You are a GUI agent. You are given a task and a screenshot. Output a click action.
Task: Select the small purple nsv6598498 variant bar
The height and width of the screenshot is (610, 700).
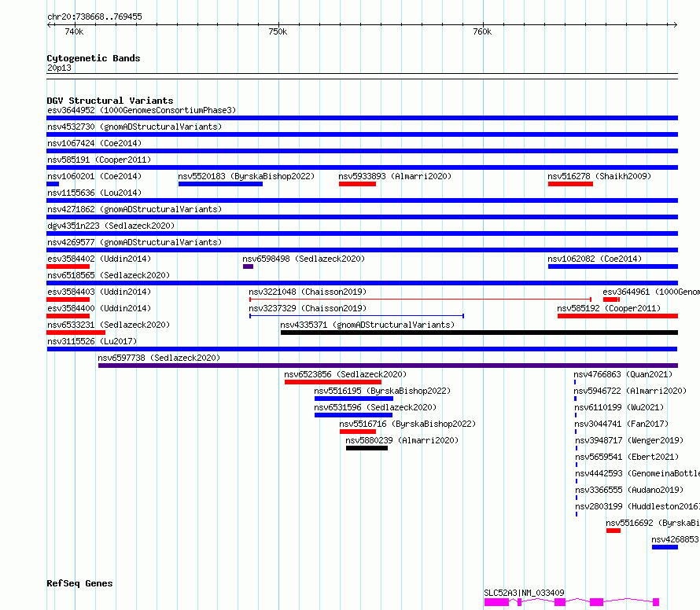[249, 266]
